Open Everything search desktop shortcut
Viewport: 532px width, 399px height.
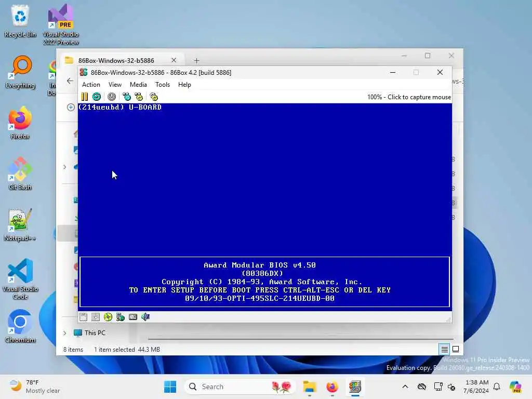point(20,72)
